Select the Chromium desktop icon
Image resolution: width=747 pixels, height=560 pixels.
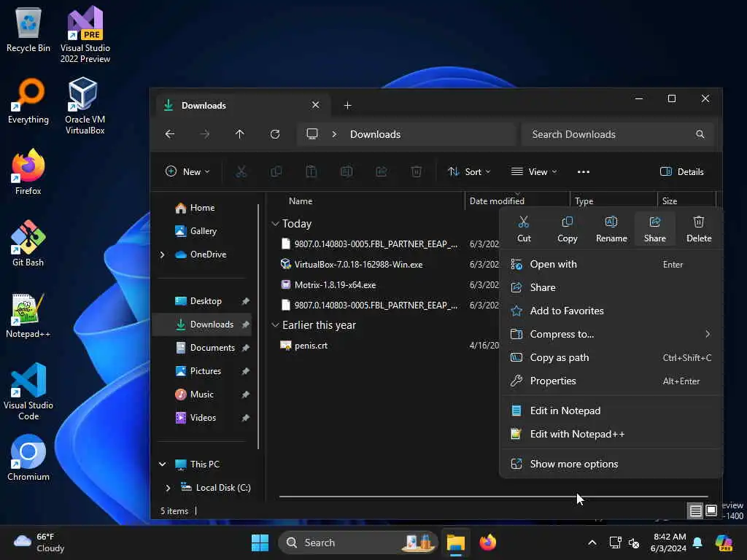[x=28, y=458]
